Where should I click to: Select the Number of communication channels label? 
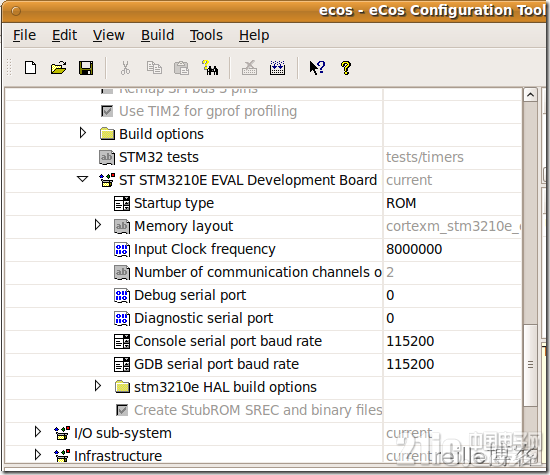point(258,272)
